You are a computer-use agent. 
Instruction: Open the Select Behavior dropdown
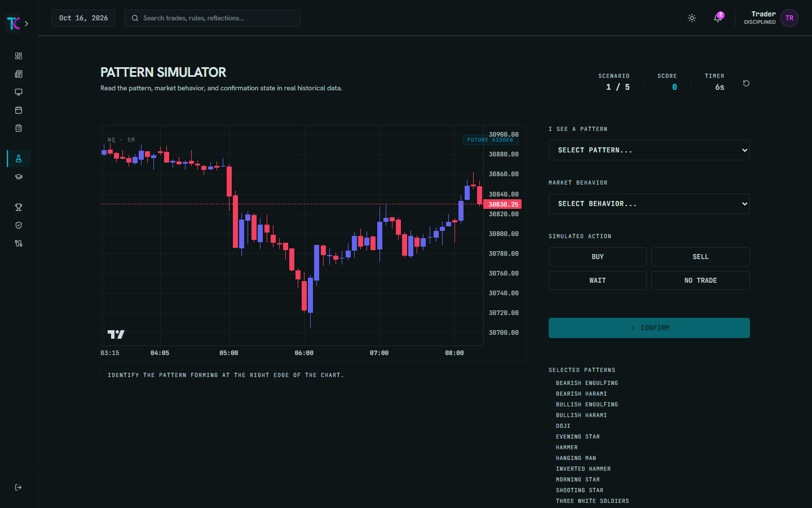(649, 204)
